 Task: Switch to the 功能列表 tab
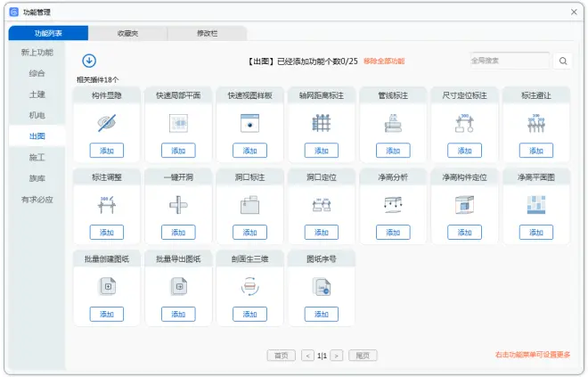point(48,33)
